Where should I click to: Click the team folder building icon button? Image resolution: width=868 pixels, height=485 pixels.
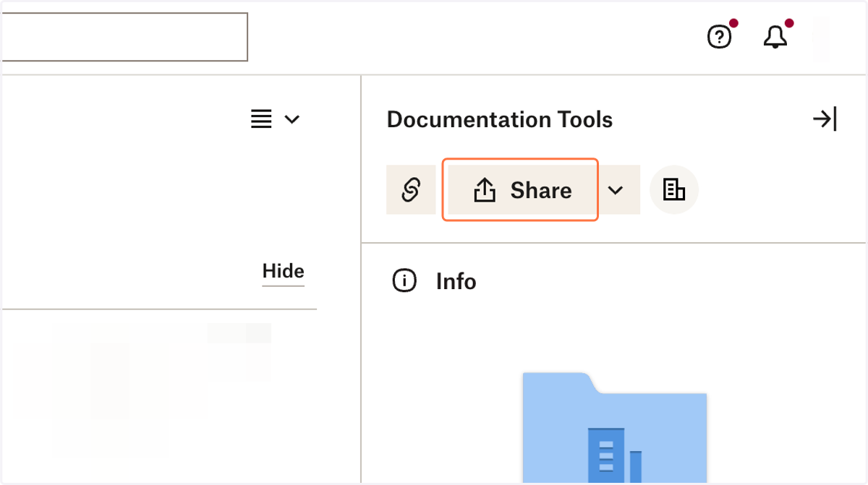[674, 190]
